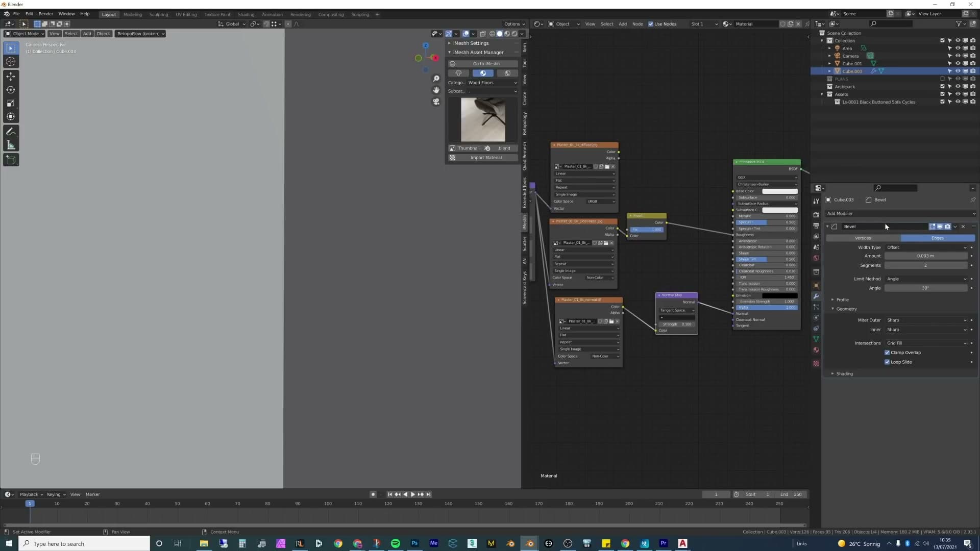Click the pan view hand gizmo
This screenshot has width=980, height=551.
(436, 90)
